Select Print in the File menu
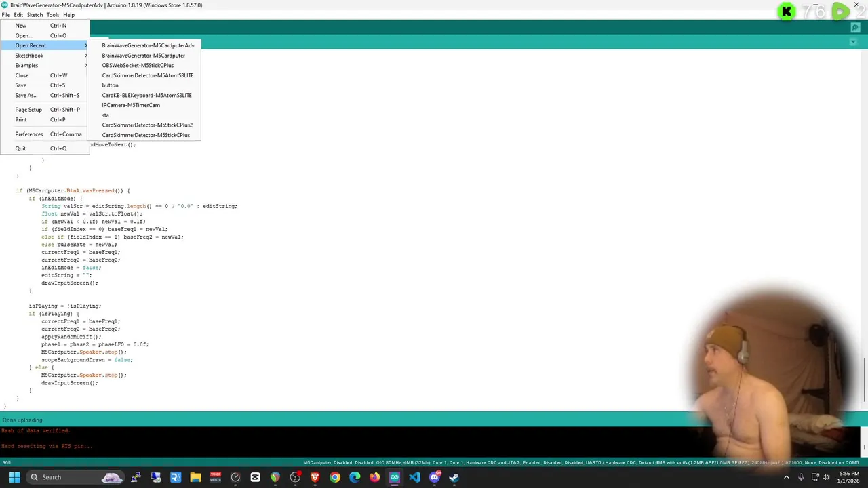Viewport: 868px width, 488px height. pyautogui.click(x=45, y=120)
